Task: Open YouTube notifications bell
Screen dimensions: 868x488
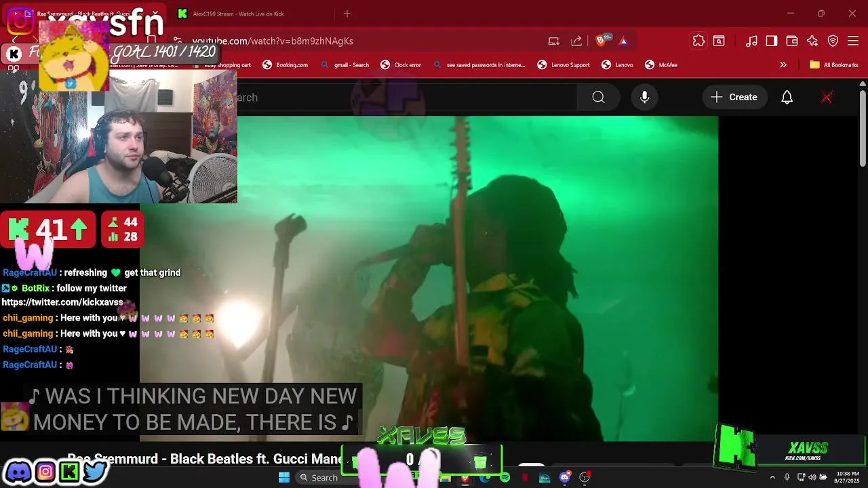Action: tap(787, 98)
